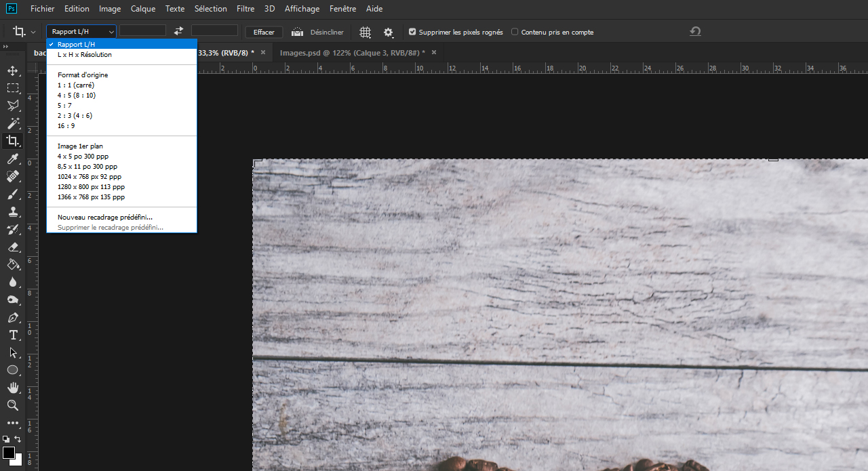
Task: Open the Fenêtre menu
Action: pos(344,9)
